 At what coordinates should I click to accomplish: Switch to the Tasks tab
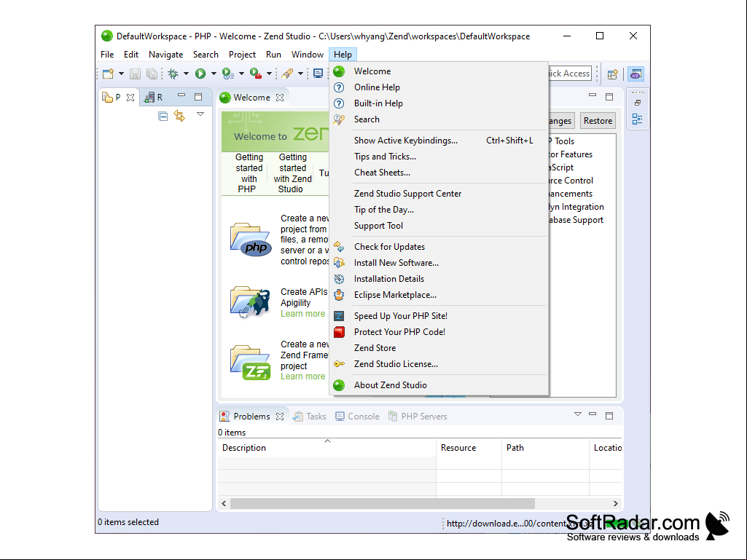pos(310,417)
